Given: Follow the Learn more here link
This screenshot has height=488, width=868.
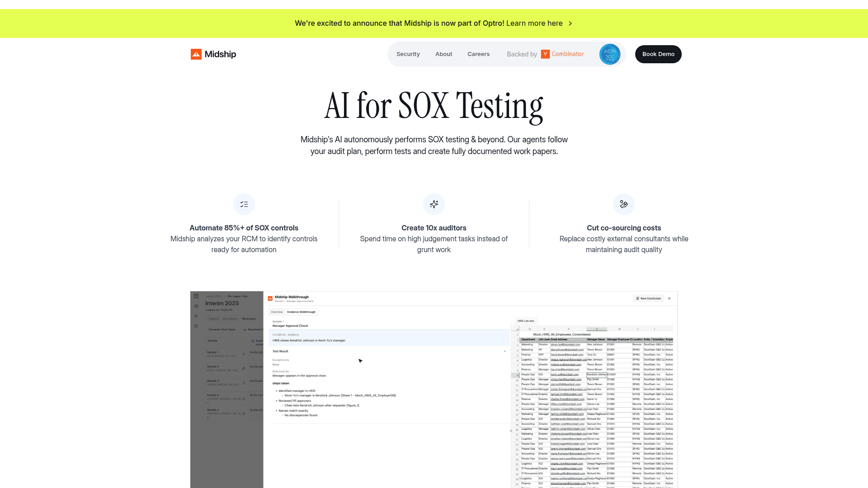Looking at the screenshot, I should click(534, 23).
